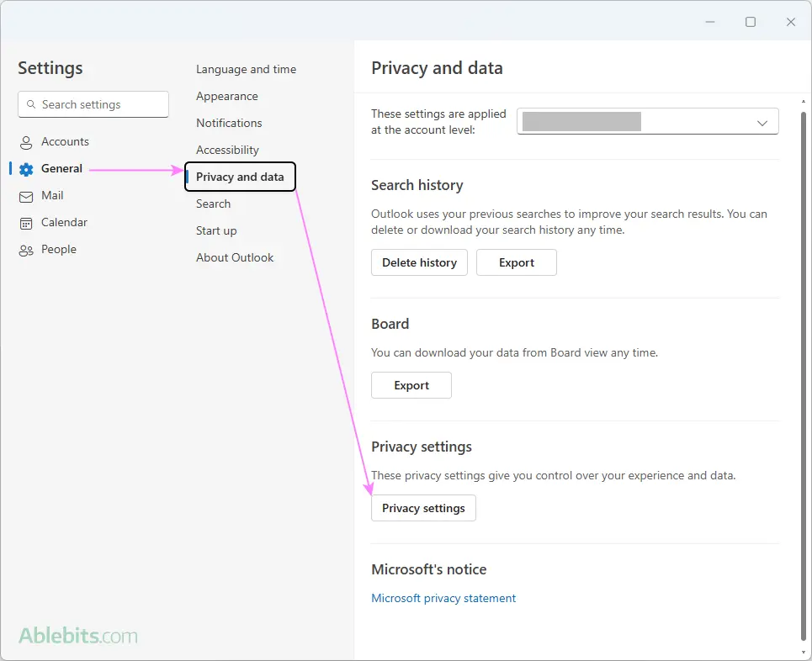Click the Privacy settings button
This screenshot has height=661, width=812.
[423, 508]
